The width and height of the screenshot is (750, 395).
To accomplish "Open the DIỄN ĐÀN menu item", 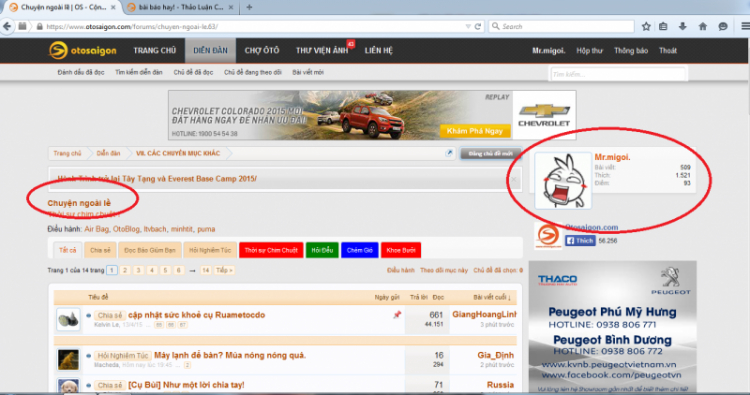I will [x=210, y=50].
